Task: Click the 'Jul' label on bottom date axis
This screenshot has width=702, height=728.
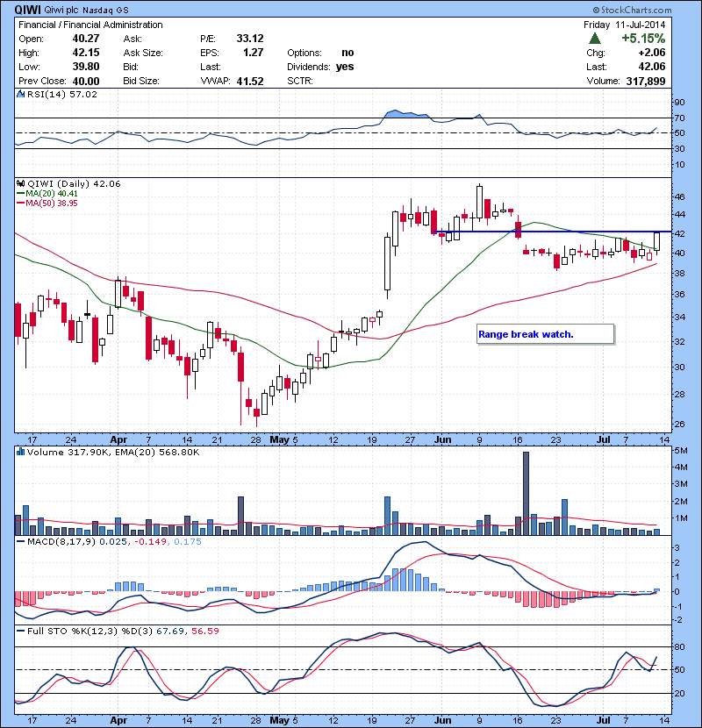Action: pos(603,720)
